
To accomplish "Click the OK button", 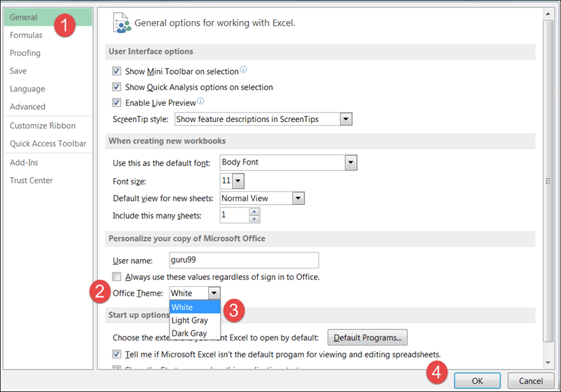I will tap(477, 380).
